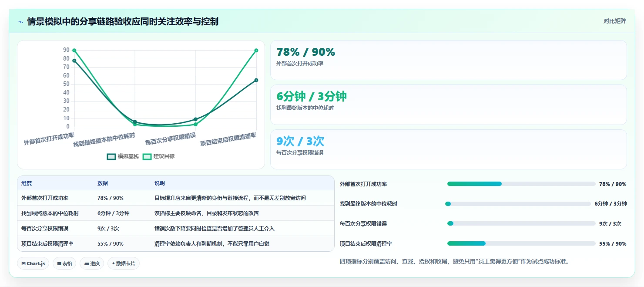The image size is (644, 287).
Task: Click the 进度 tag chip
Action: click(92, 263)
